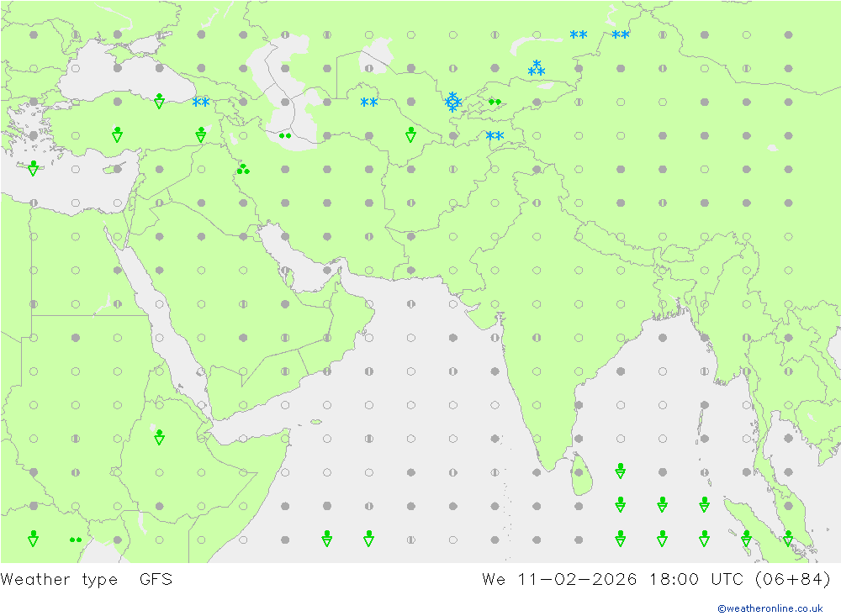
Task: Click the snow asterisks over northern Pakistan
Action: (x=495, y=135)
